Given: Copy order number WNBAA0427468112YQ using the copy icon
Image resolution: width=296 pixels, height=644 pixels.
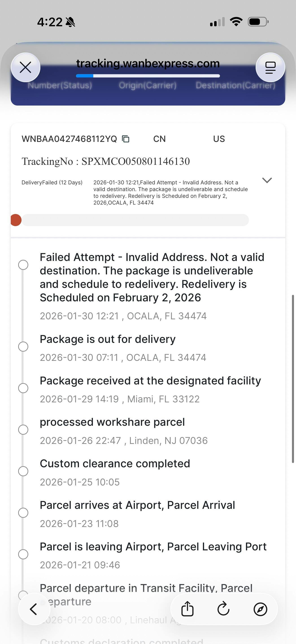Looking at the screenshot, I should 126,139.
